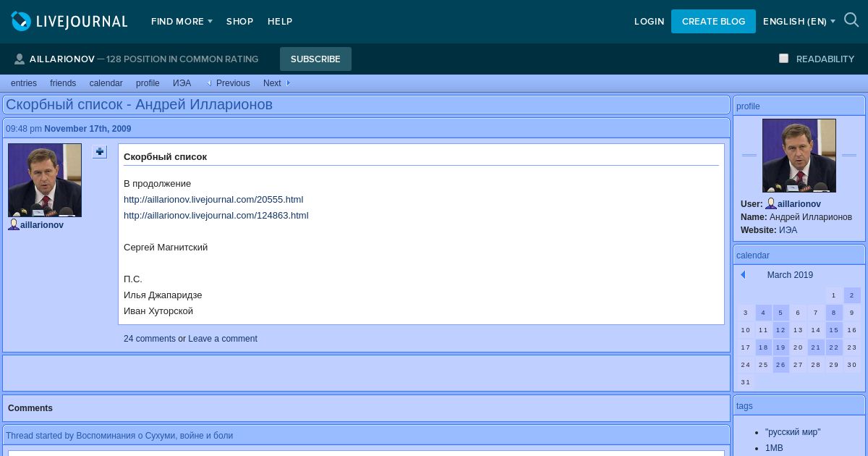The height and width of the screenshot is (456, 868).
Task: Click the author avatar photo in the post
Action: [x=45, y=180]
